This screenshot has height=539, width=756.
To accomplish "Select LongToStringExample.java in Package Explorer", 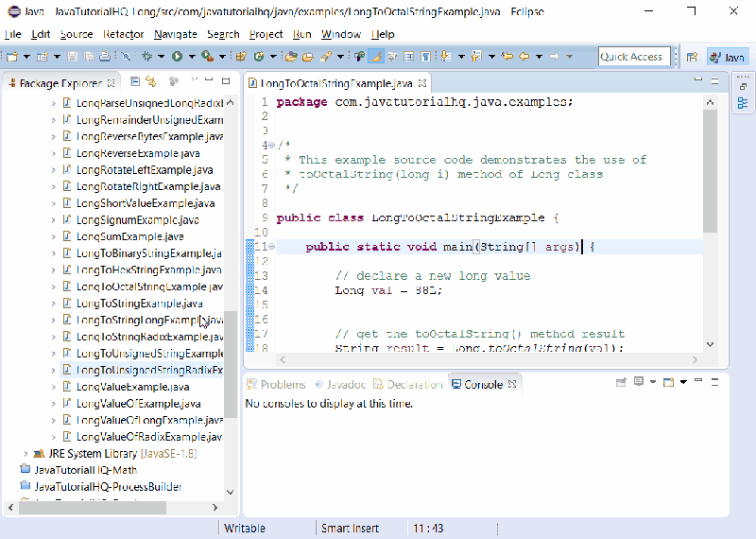I will coord(139,304).
